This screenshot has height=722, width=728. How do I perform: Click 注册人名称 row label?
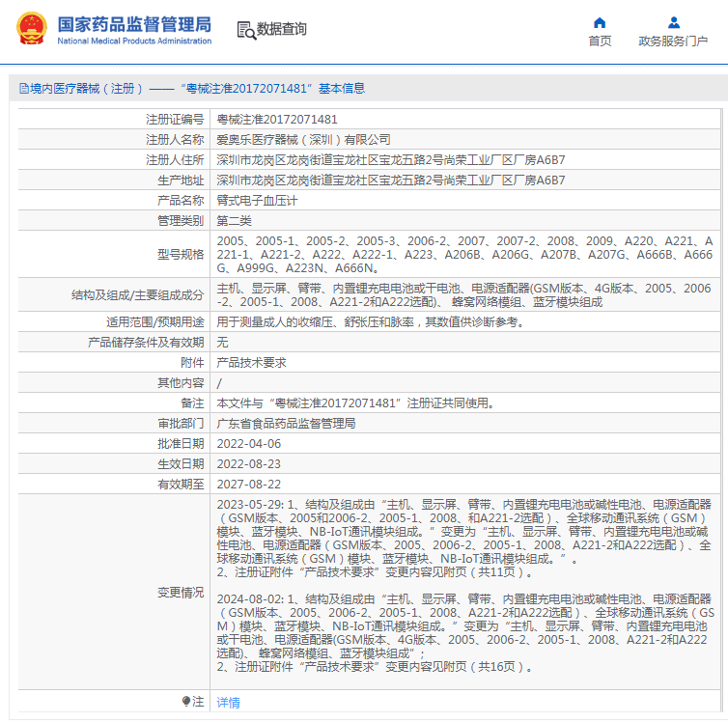coord(175,140)
